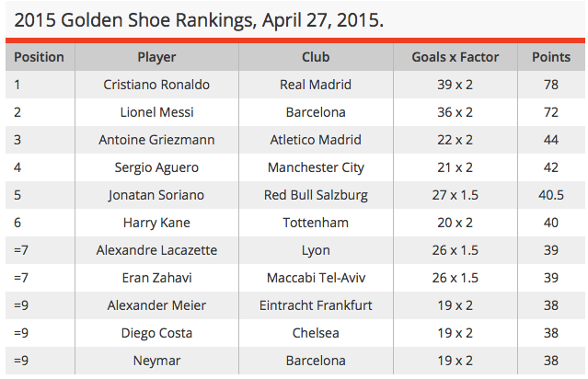Screen dimensions: 588x379
Task: Click the Maccabi Tel-Aviv cell
Action: tap(316, 278)
